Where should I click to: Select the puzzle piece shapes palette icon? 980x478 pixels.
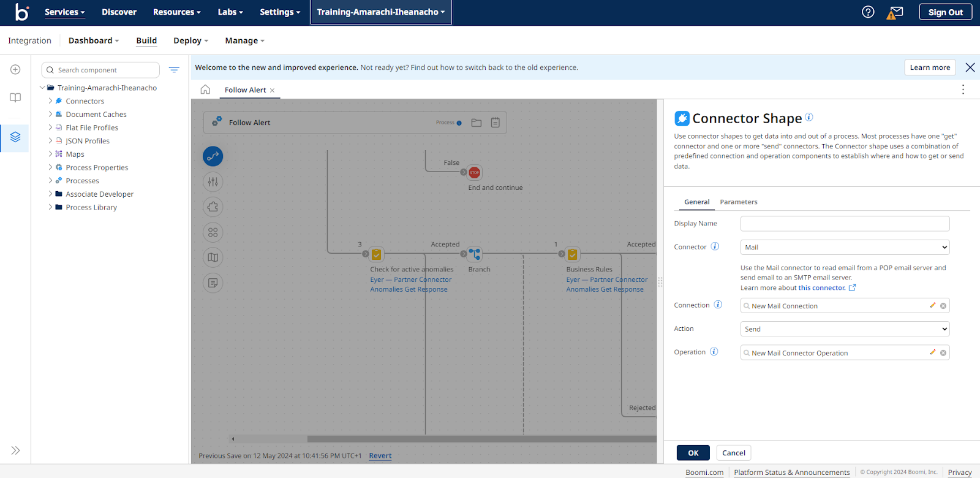pyautogui.click(x=213, y=207)
